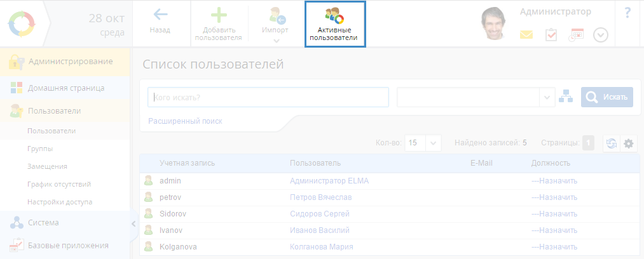Open the Администратор profile name

(x=555, y=11)
